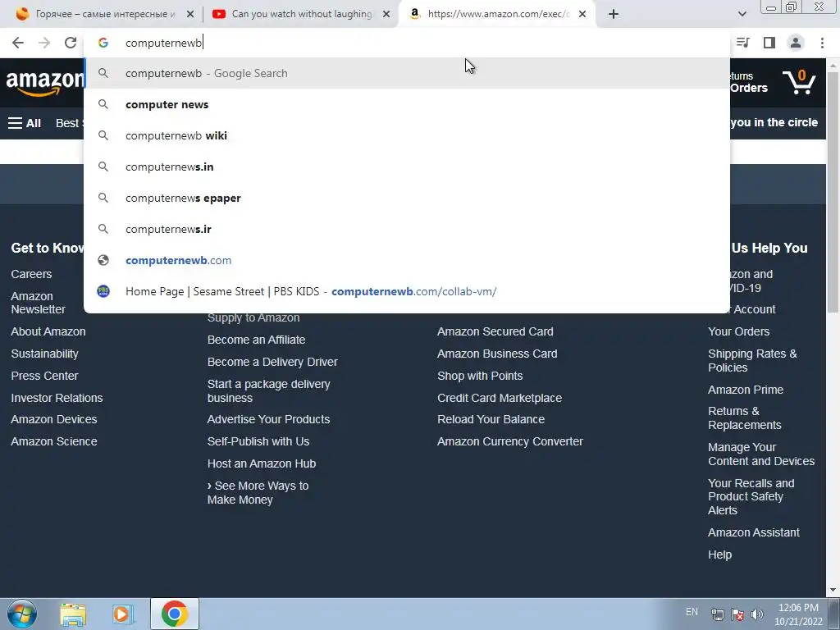This screenshot has height=630, width=840.
Task: Open the Amazon Currency Converter link
Action: coord(510,441)
